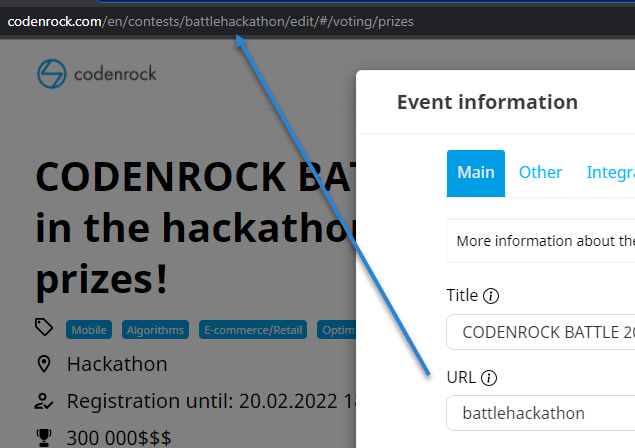Click the More information about the box
This screenshot has height=448, width=635.
[541, 241]
